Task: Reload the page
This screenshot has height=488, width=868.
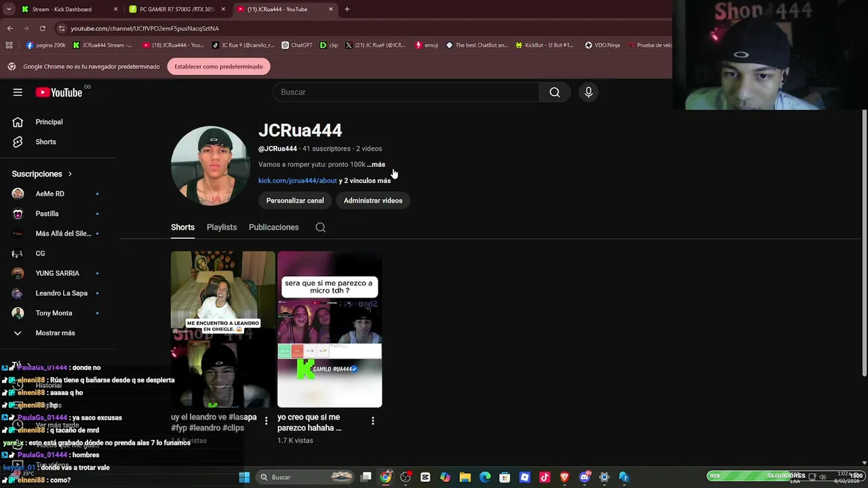Action: point(42,28)
